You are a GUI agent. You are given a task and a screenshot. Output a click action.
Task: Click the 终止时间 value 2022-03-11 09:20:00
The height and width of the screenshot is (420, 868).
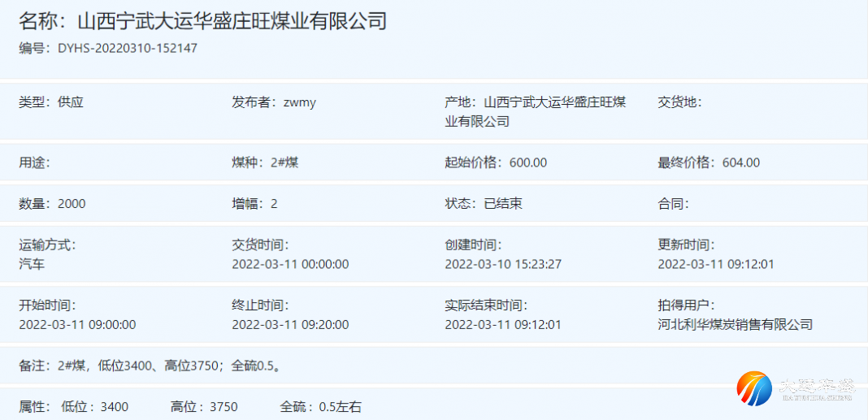click(290, 325)
